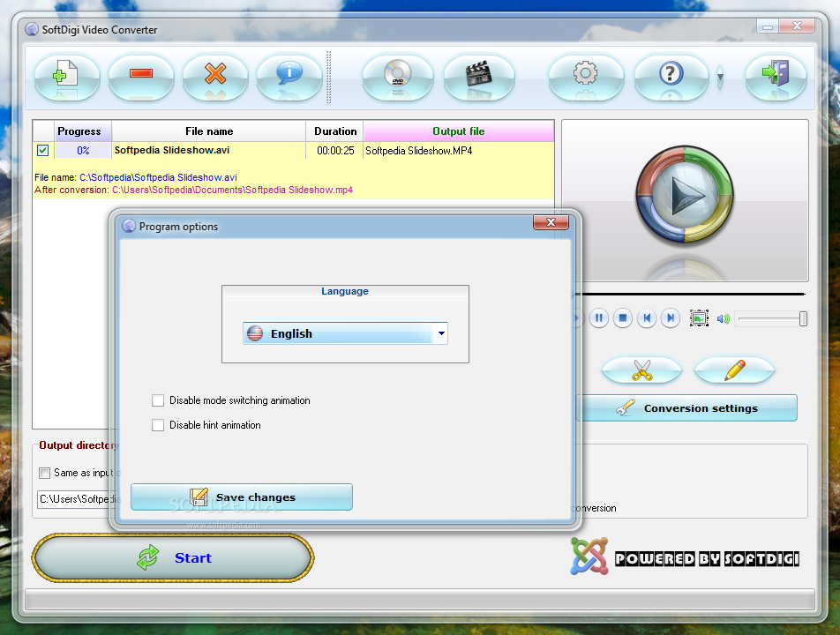Screen dimensions: 840x635
Task: Click the Softpedia Slideshow.MP4 output cell
Action: pos(459,151)
